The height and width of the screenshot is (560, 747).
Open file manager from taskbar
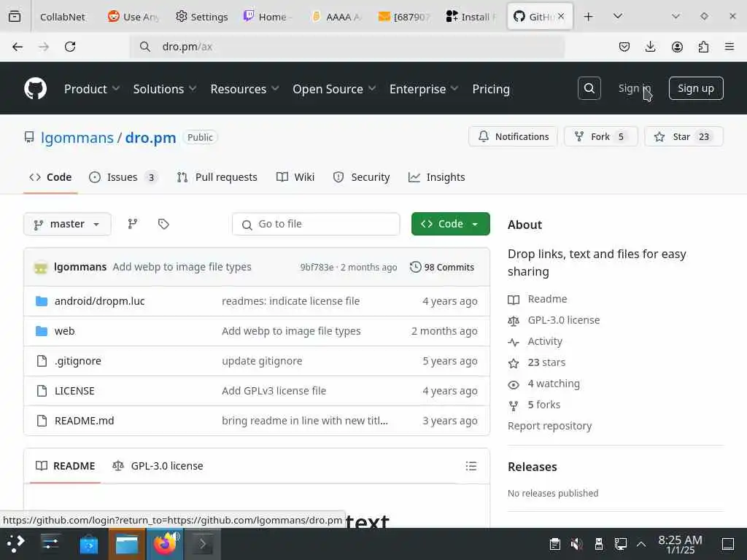127,544
